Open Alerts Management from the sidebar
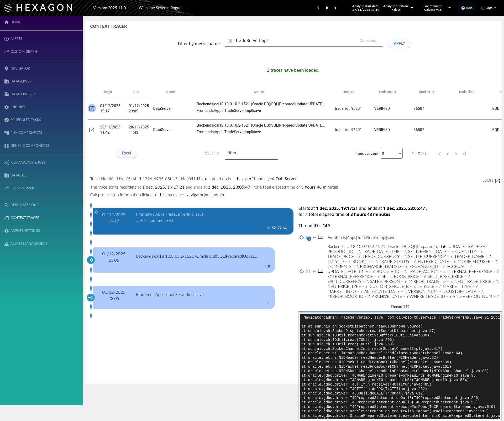This screenshot has height=421, width=504. pyautogui.click(x=29, y=243)
